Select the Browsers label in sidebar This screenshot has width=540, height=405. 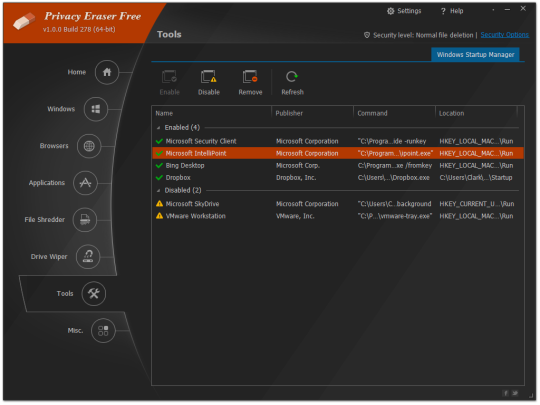click(x=54, y=146)
